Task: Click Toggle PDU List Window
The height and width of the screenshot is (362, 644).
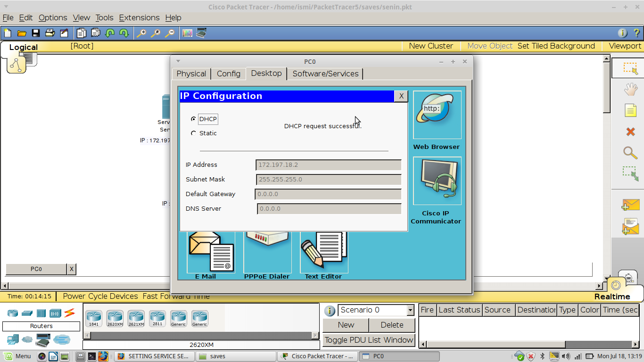Action: (x=369, y=340)
